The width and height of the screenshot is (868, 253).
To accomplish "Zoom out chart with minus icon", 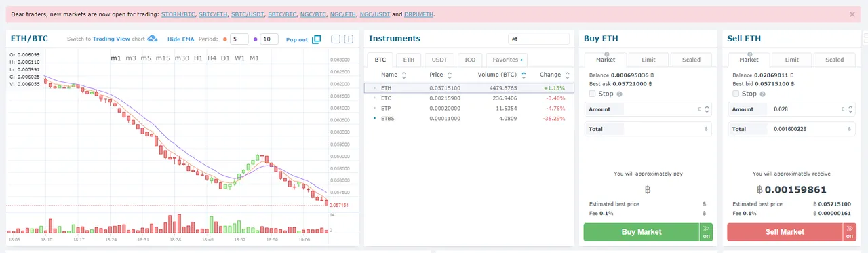I will 335,39.
